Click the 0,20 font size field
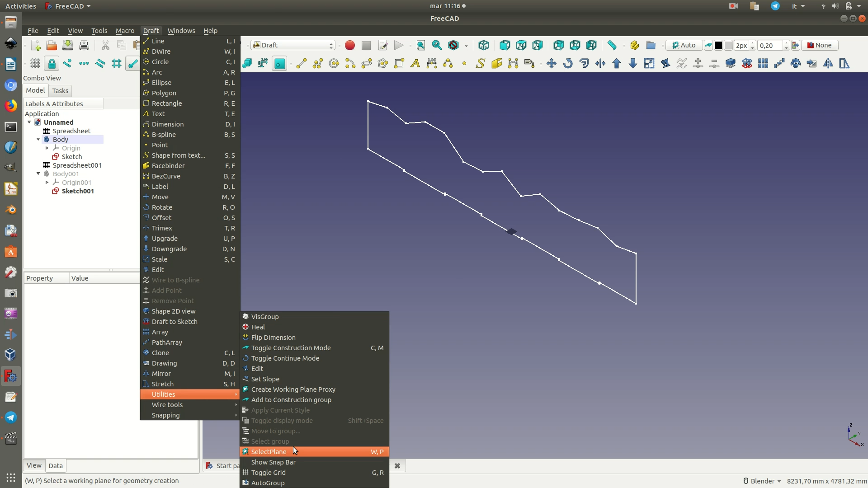 (x=770, y=45)
